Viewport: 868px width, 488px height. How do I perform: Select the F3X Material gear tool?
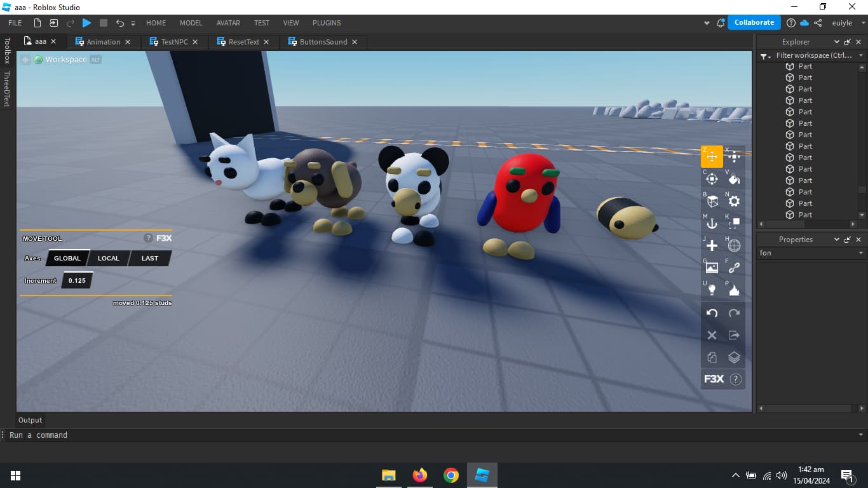click(x=734, y=201)
